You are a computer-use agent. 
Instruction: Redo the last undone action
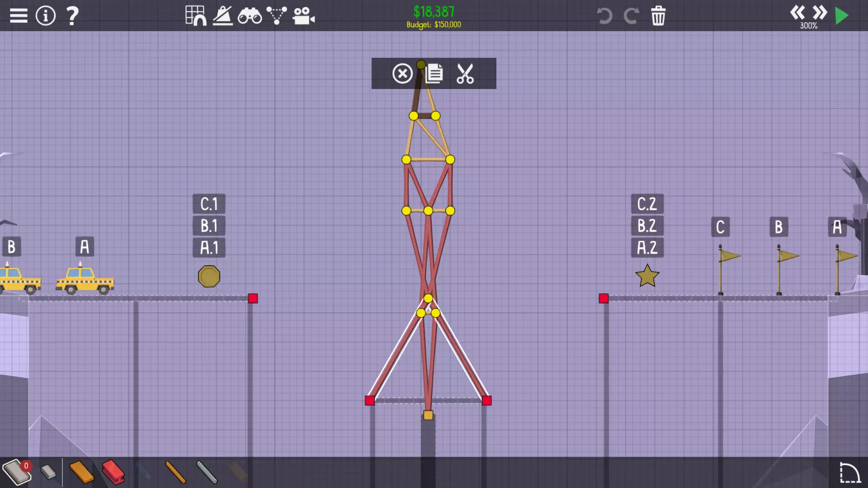click(x=631, y=16)
